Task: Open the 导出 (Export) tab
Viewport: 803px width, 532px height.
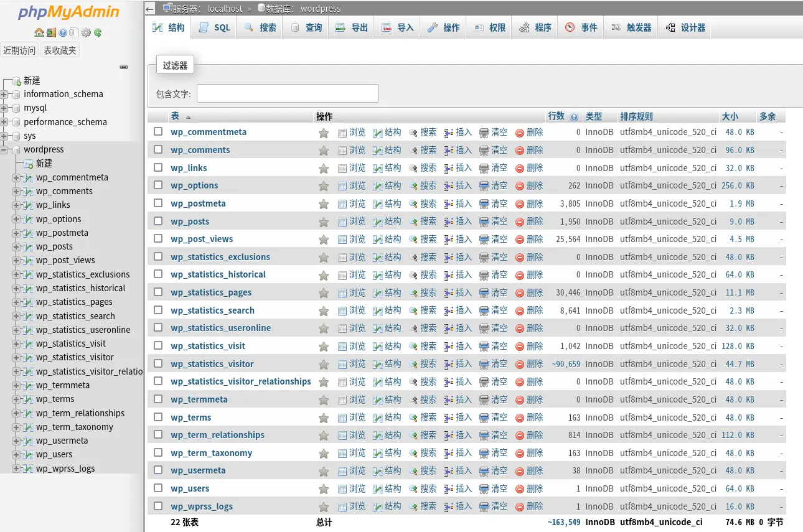Action: tap(351, 27)
